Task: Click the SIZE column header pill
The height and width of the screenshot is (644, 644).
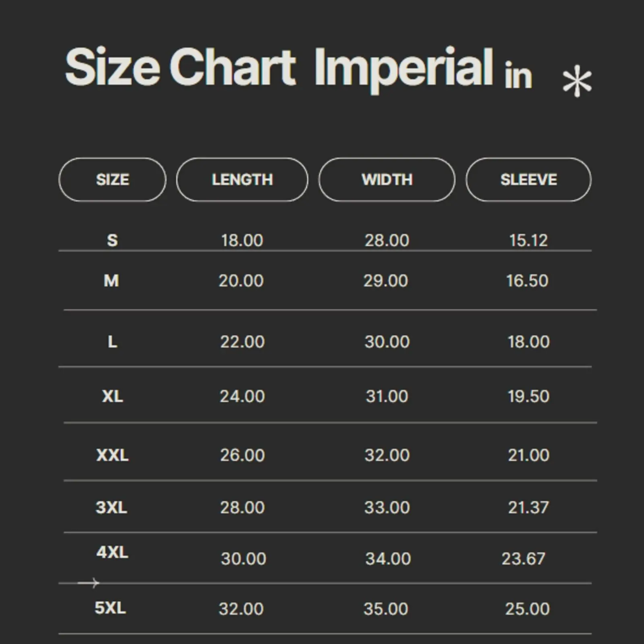Action: (112, 180)
